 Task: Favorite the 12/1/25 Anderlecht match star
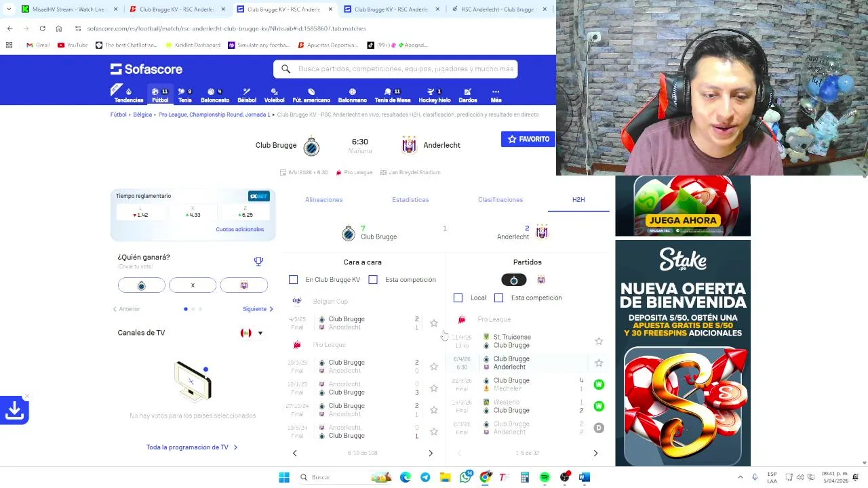point(434,388)
